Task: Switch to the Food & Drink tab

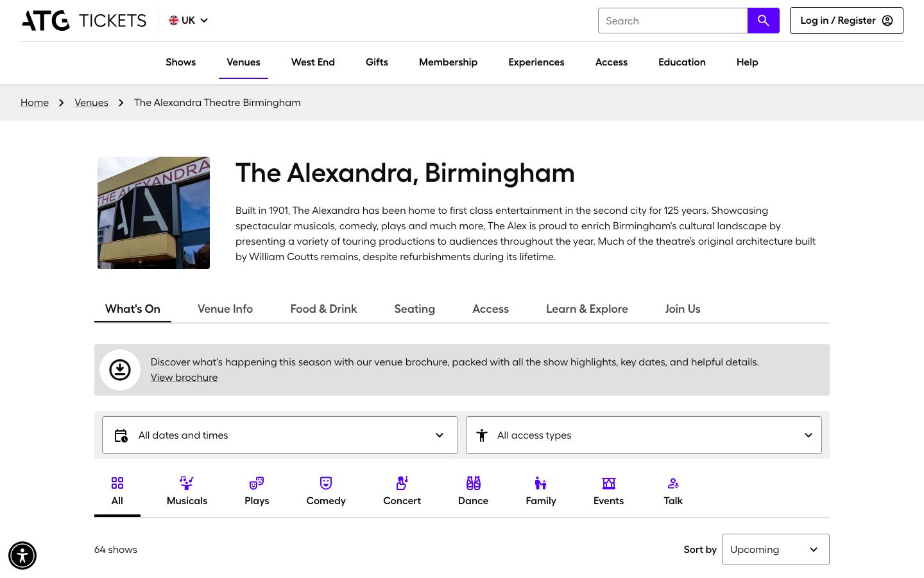Action: click(x=323, y=309)
